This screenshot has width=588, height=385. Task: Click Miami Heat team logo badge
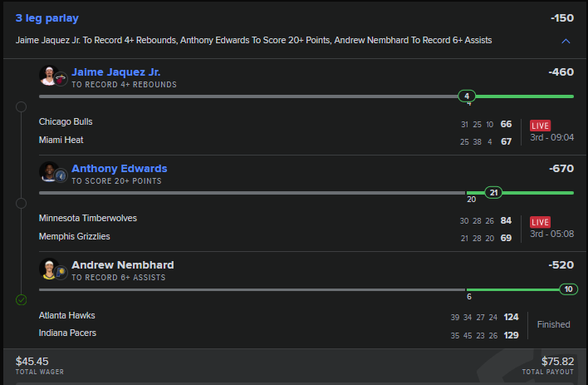[x=61, y=79]
